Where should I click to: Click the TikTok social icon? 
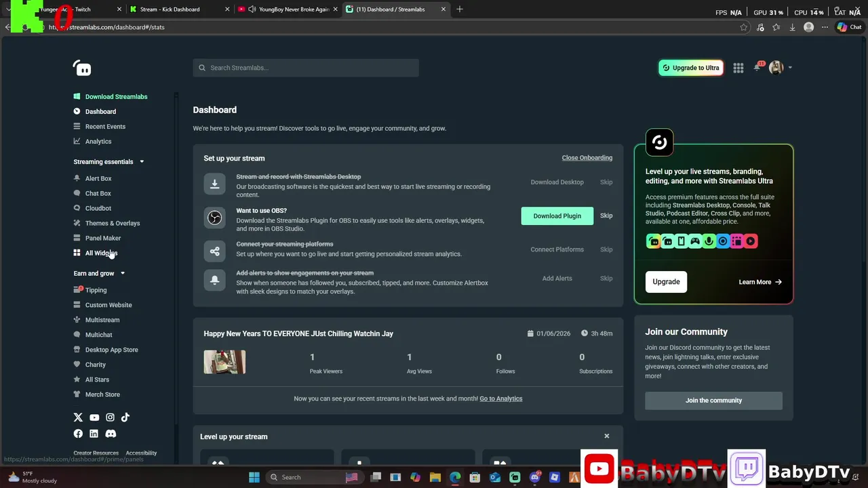(125, 418)
